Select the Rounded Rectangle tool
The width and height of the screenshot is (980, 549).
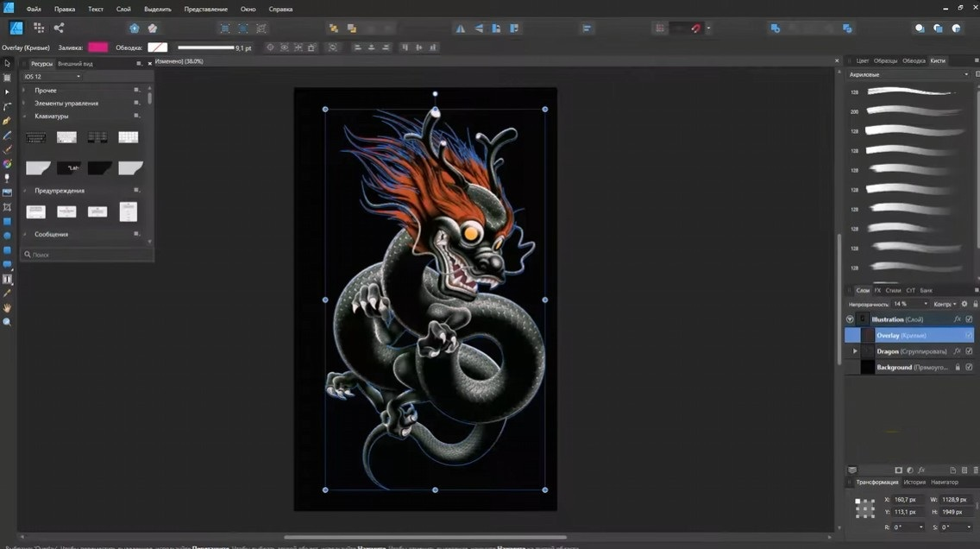(7, 250)
